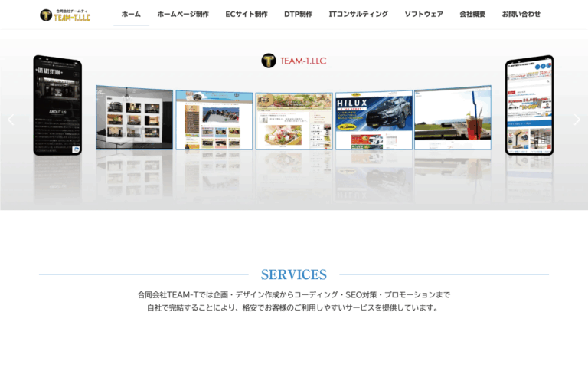Open ITコンサルティング menu item
Viewport: 588px width, 368px height.
tap(358, 15)
